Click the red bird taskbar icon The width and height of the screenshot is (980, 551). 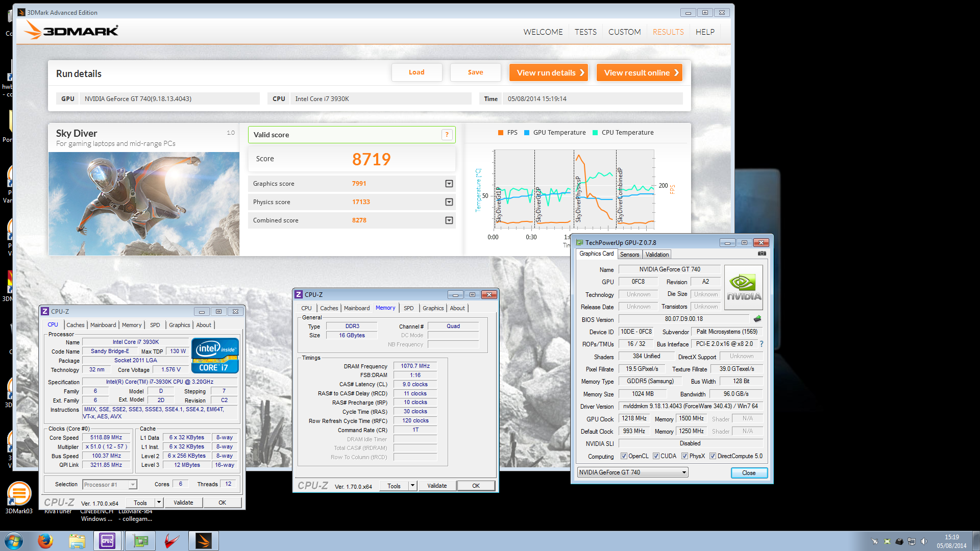point(172,541)
